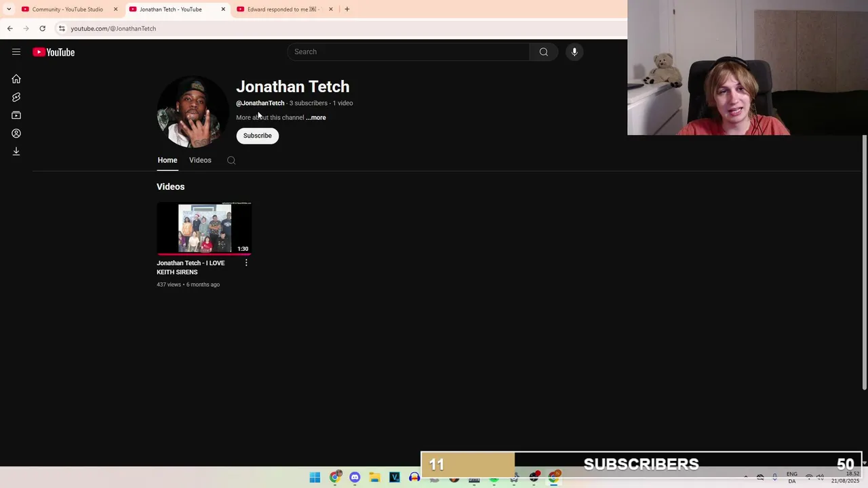Open File Explorer from the taskbar
This screenshot has height=488, width=868.
[x=374, y=478]
